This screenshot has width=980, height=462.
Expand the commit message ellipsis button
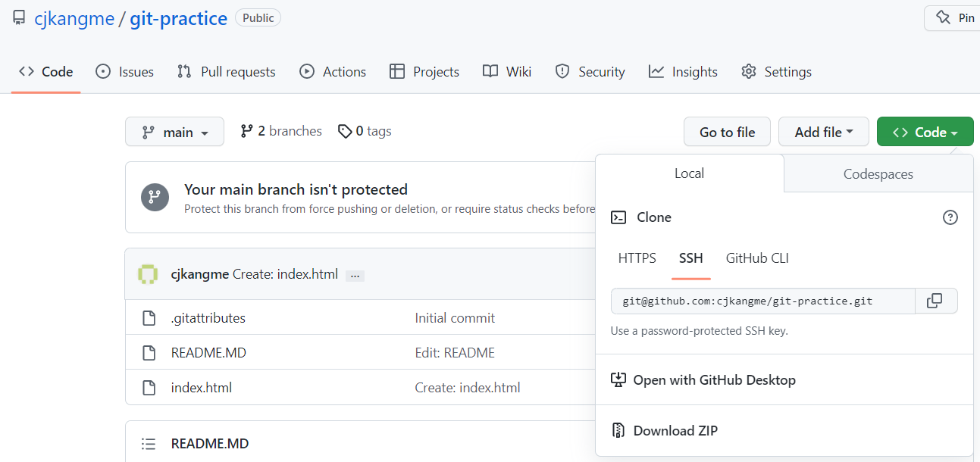pyautogui.click(x=355, y=276)
